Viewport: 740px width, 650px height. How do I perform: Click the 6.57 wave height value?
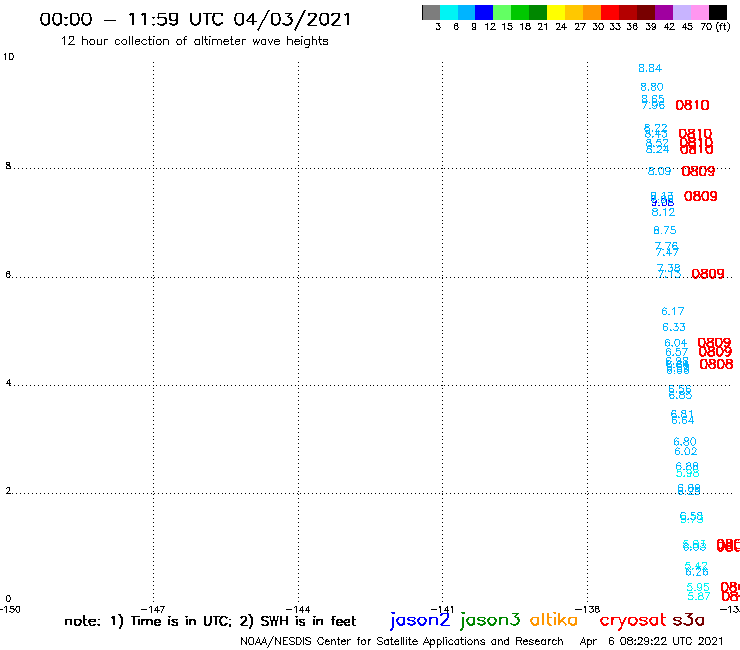(x=676, y=352)
